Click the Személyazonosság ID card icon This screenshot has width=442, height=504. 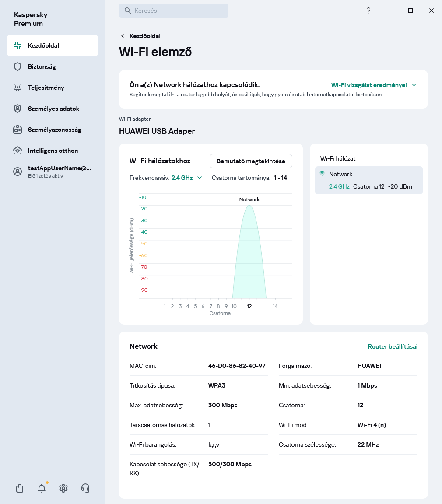tap(18, 129)
